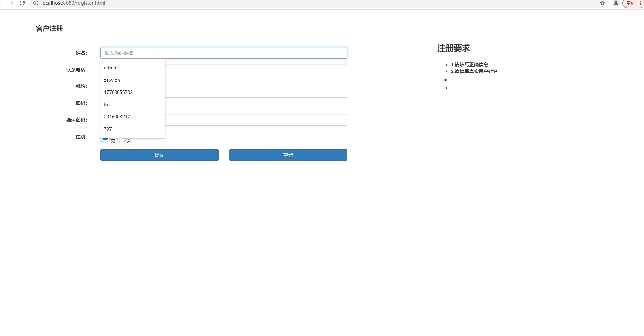This screenshot has width=644, height=336.
Task: Click the 确认密码 label
Action: coord(77,120)
